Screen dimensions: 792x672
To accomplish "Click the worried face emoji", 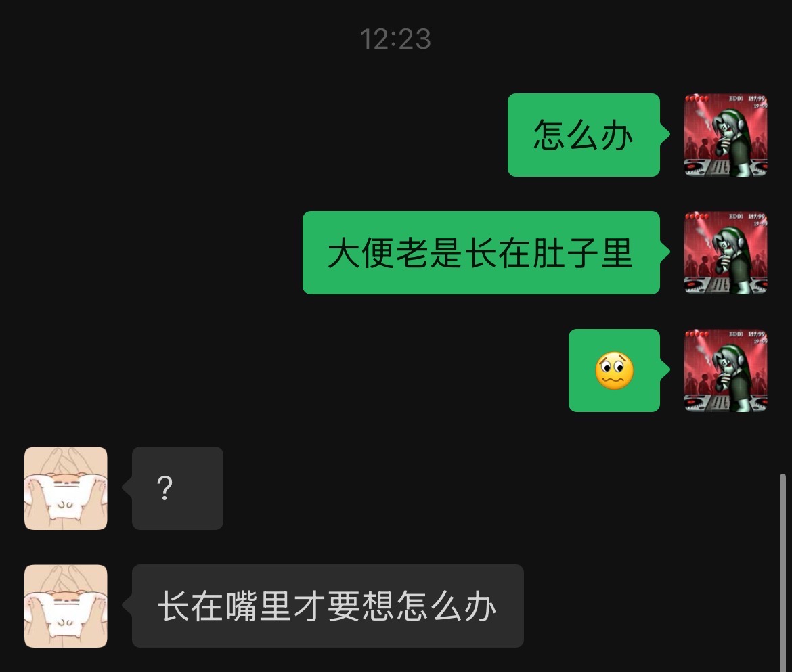I will coord(614,371).
